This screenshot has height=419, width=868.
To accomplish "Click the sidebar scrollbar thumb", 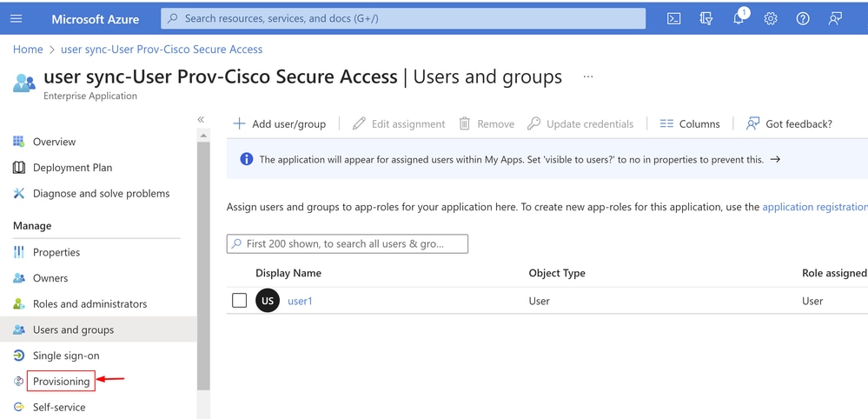I will click(203, 266).
